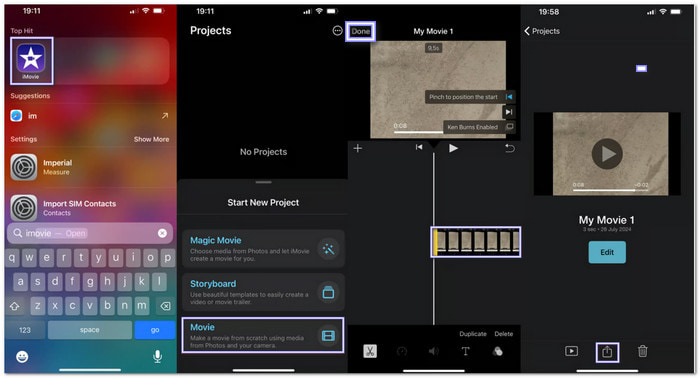Screen dimensions: 700x378
Task: Play the My Movie 1 preview
Action: pyautogui.click(x=607, y=154)
